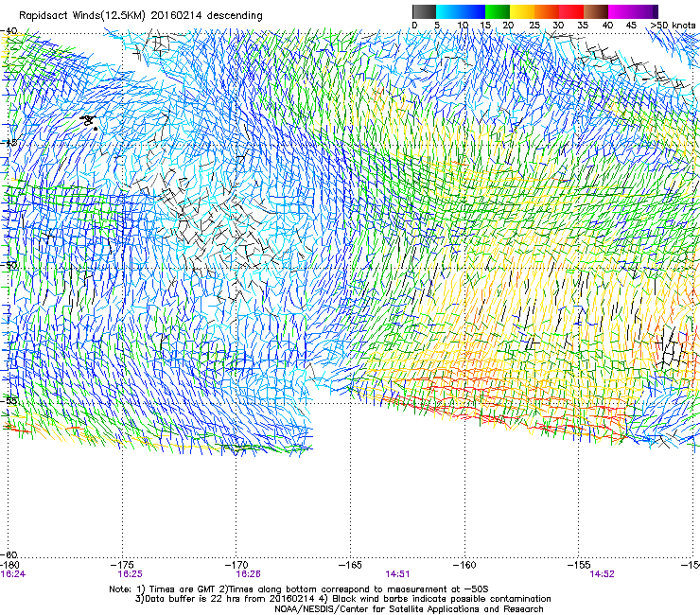Image resolution: width=700 pixels, height=615 pixels.
Task: Click the -45 latitude axis label
Action: click(x=9, y=143)
